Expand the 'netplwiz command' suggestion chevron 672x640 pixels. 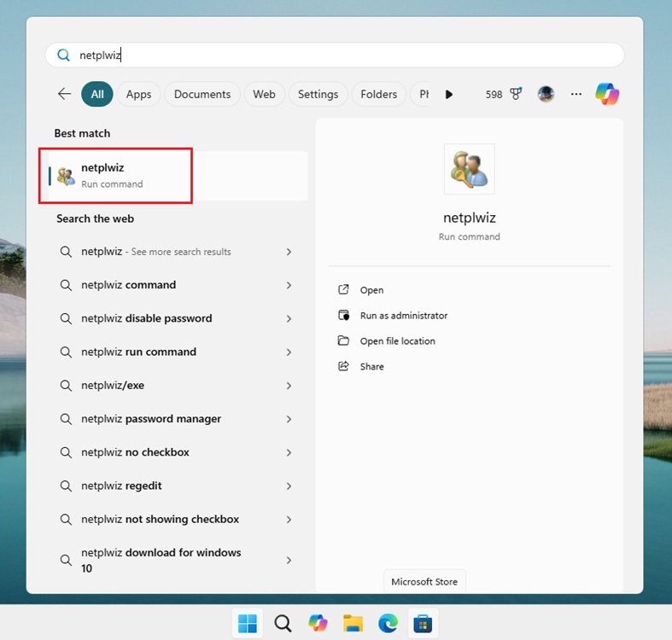click(x=289, y=285)
